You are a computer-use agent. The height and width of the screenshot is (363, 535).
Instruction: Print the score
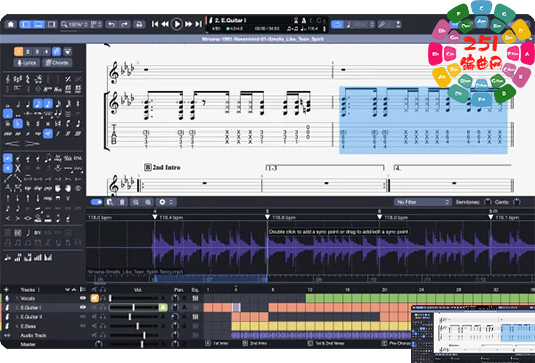[139, 24]
